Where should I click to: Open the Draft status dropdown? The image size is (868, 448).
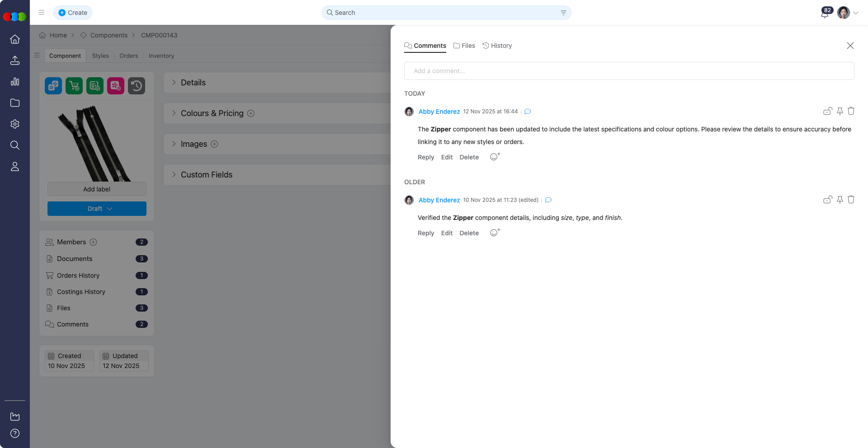click(96, 209)
